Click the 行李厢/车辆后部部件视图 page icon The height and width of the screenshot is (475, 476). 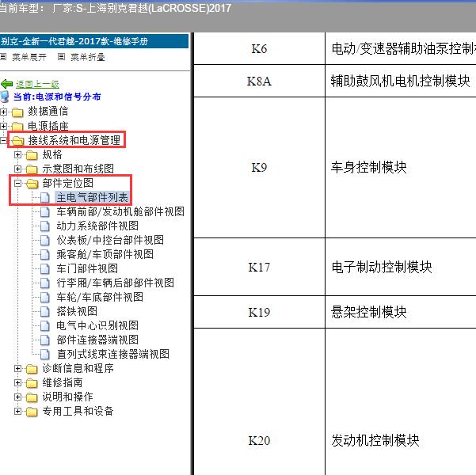click(45, 283)
